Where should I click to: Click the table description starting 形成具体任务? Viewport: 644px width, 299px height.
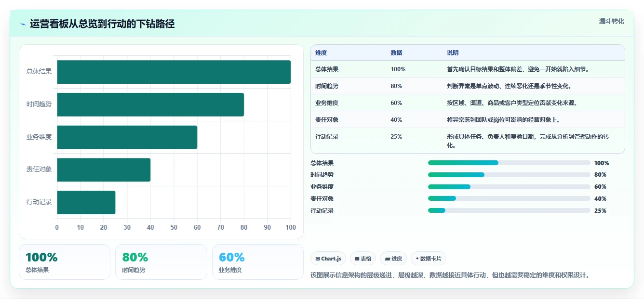528,141
